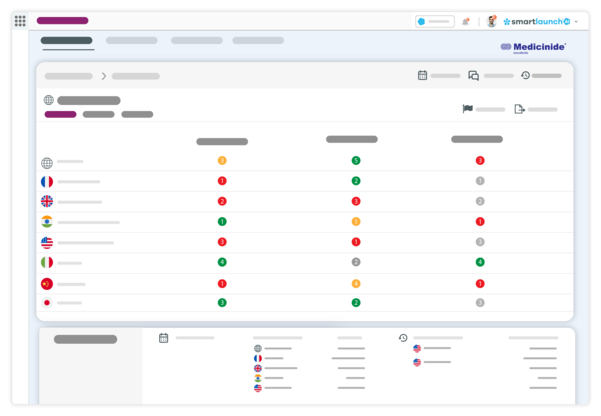Click gray 3 badge in the USA row

[x=480, y=242]
